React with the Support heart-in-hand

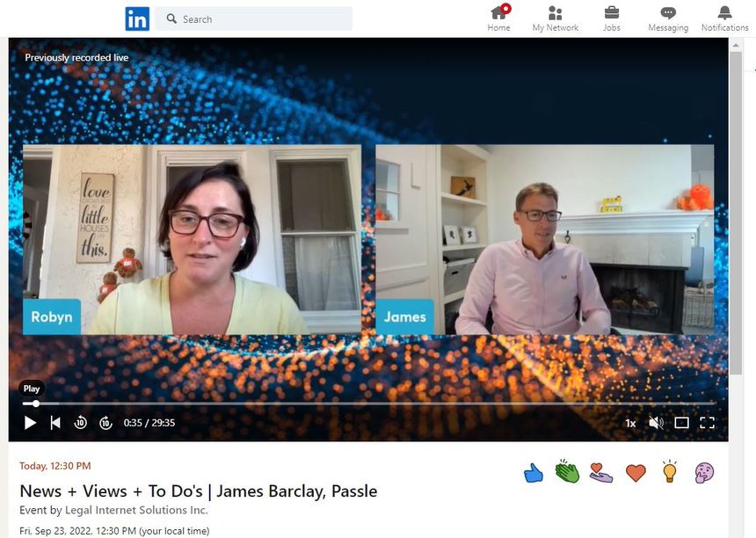coord(601,473)
